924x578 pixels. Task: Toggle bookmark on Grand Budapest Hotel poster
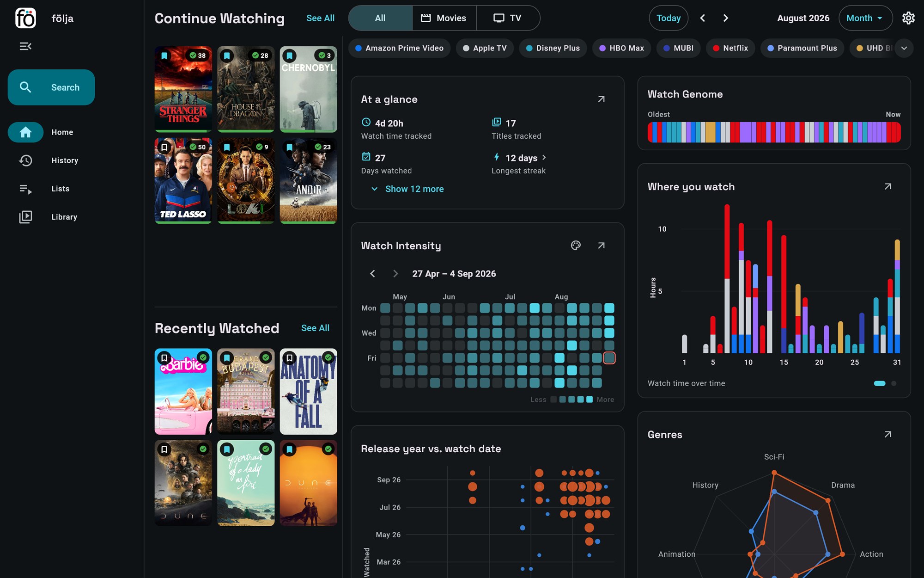click(x=227, y=357)
